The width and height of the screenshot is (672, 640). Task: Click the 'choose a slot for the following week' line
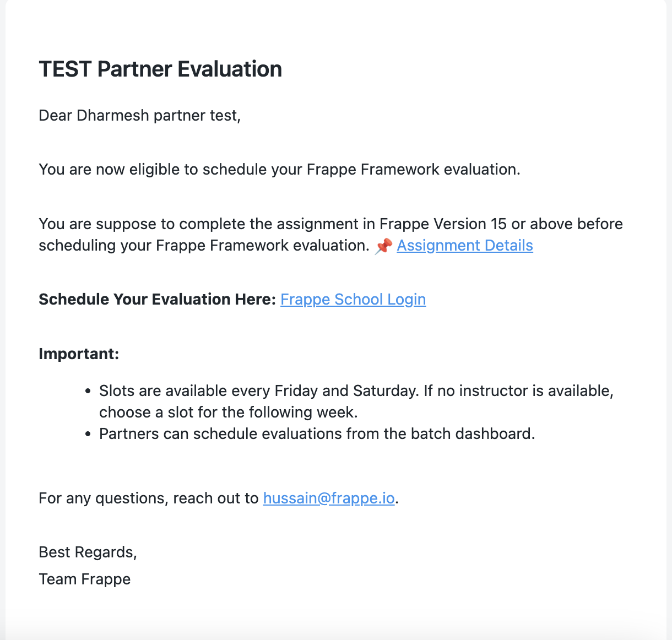[229, 413]
